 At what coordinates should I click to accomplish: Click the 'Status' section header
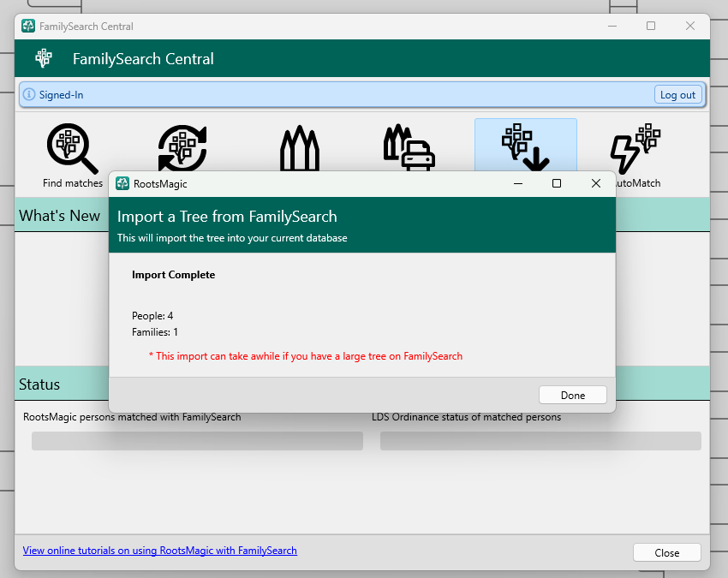39,384
